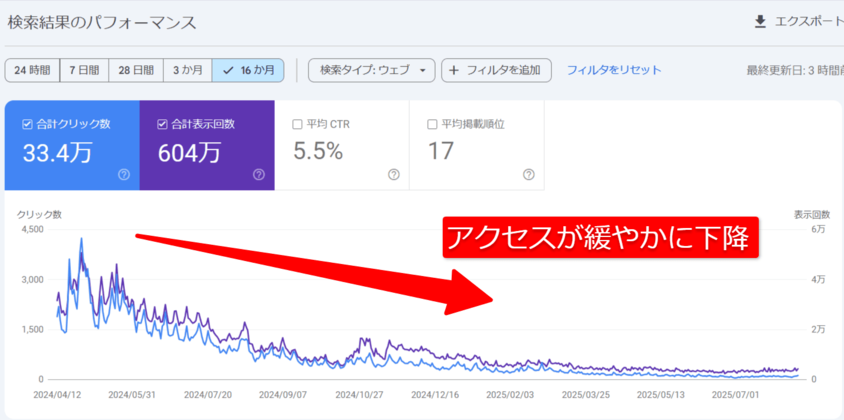The height and width of the screenshot is (420, 844).
Task: Switch to 28 日間 date range
Action: pos(135,70)
